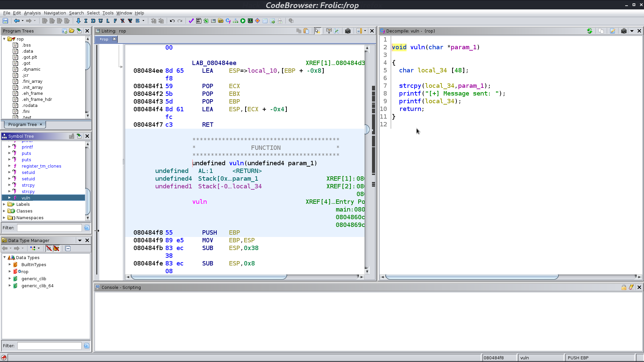Open Decompile panel dropdown menu arrow
Viewport: 644px width, 362px height.
tap(632, 31)
